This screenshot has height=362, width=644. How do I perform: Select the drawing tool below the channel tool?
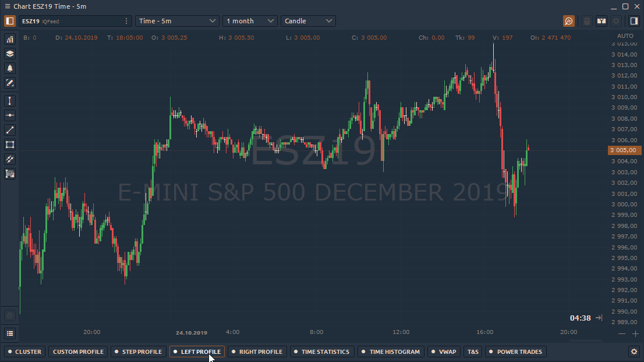coord(10,174)
